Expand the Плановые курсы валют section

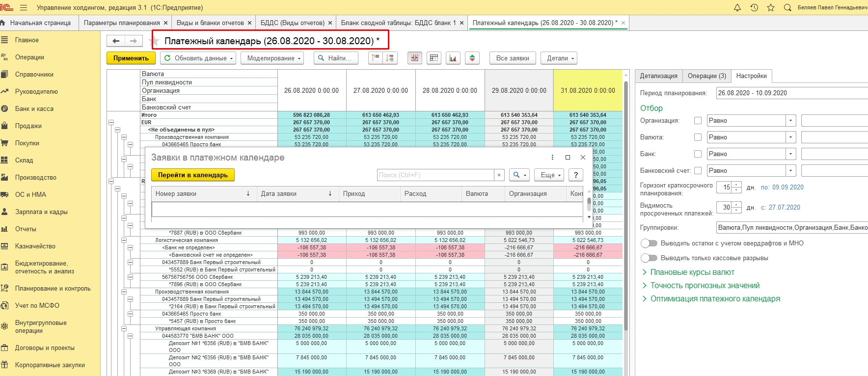click(692, 272)
